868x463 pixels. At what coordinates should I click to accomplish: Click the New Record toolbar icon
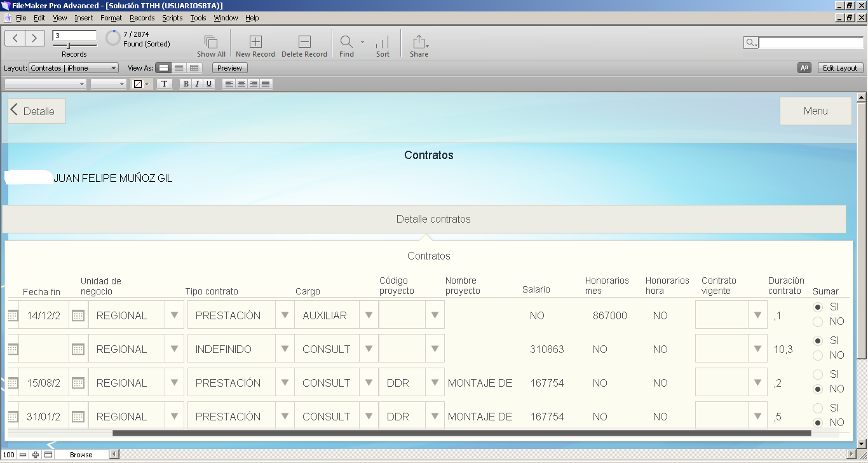[255, 43]
